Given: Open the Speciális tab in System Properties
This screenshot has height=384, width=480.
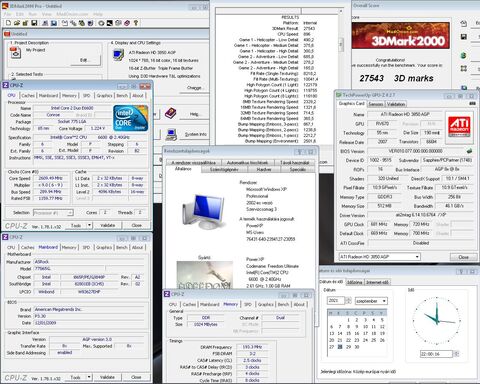Looking at the screenshot, I should 297,170.
